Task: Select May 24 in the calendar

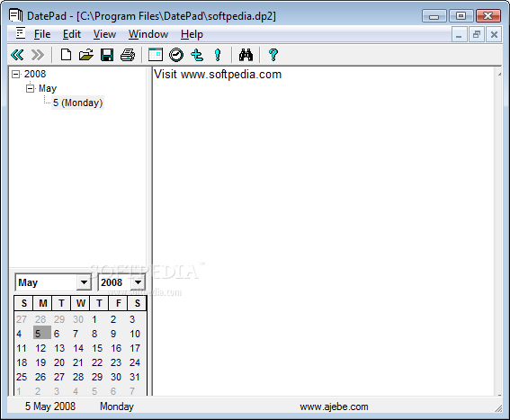Action: (x=135, y=362)
